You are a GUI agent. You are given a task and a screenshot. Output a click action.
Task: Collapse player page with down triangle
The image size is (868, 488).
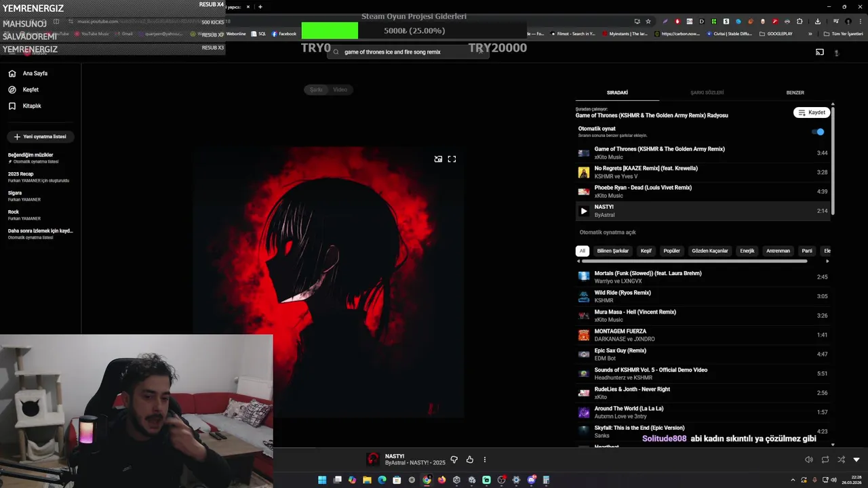point(856,460)
